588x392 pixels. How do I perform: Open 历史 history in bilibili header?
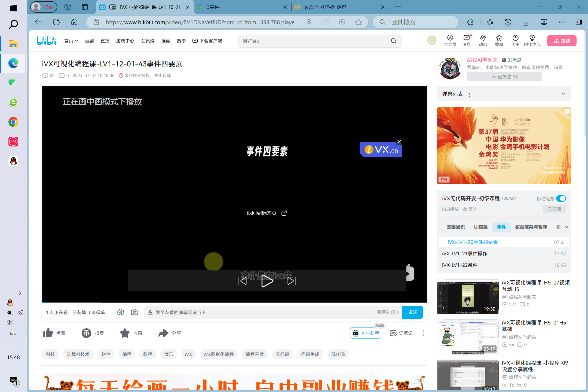coord(515,41)
